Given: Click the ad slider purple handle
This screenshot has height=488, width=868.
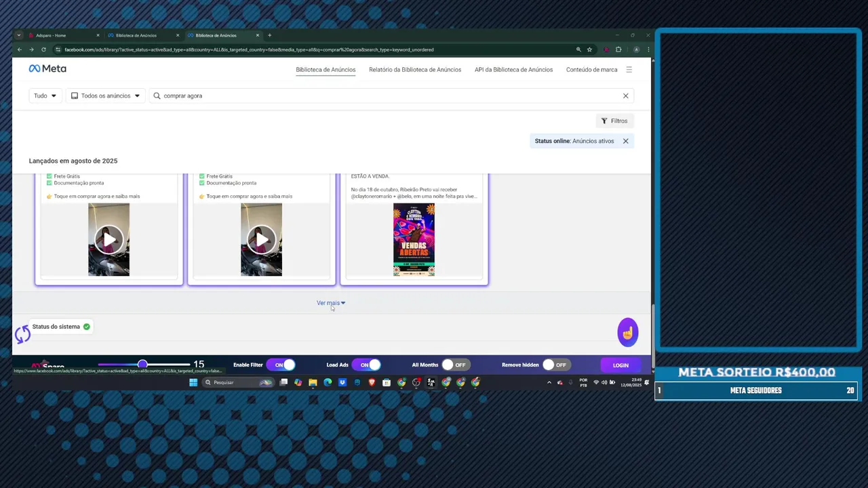Looking at the screenshot, I should (142, 365).
